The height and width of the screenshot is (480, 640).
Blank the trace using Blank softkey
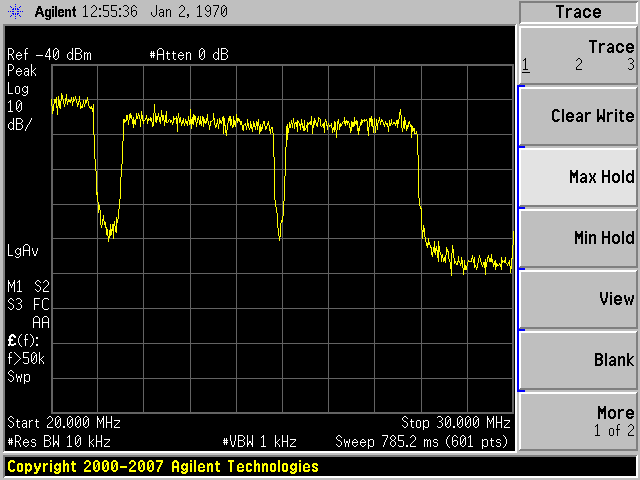click(578, 360)
